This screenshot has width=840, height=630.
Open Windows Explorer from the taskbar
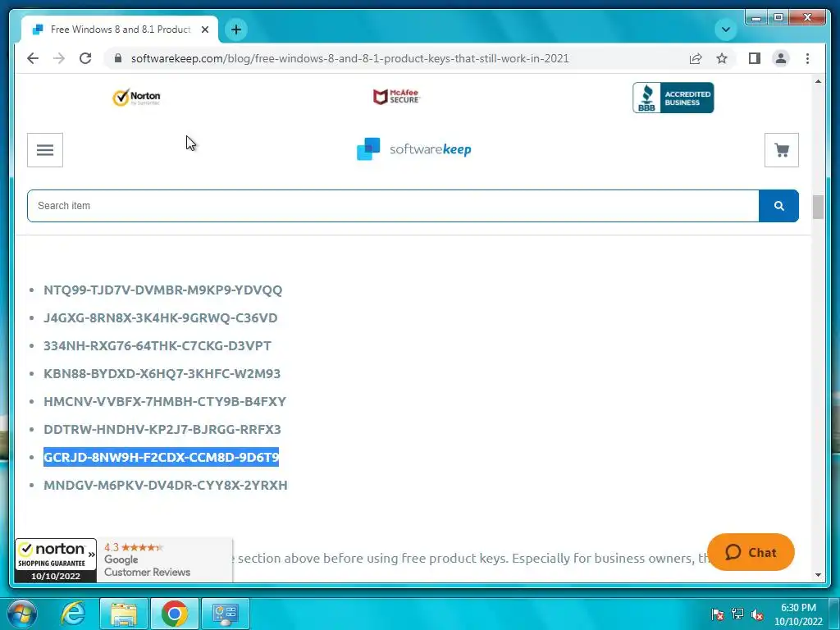point(124,614)
